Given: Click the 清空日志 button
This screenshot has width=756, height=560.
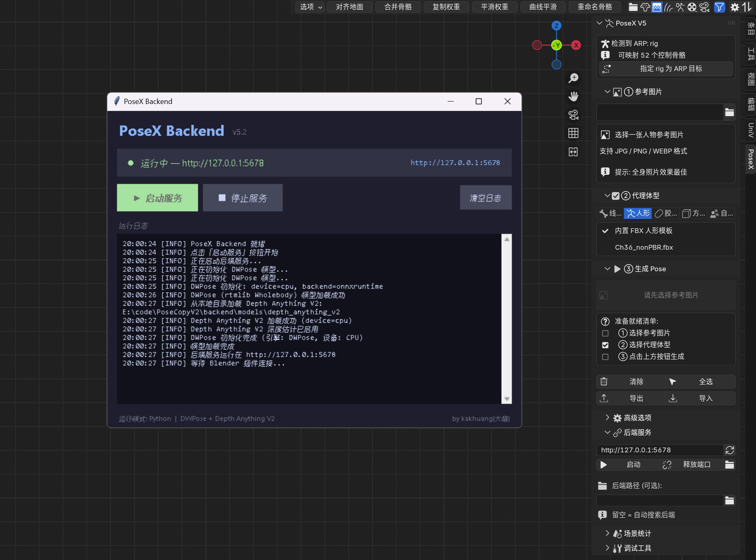Looking at the screenshot, I should tap(486, 197).
